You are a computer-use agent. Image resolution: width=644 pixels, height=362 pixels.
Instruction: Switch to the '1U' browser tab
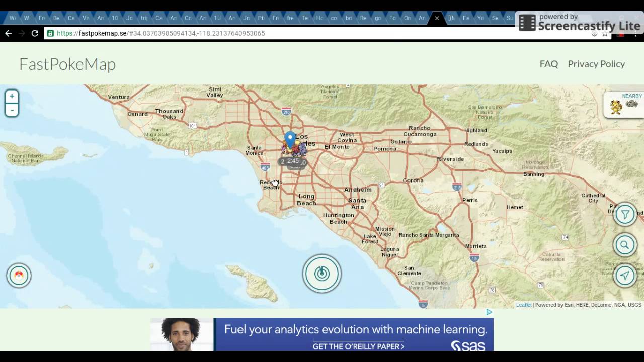click(x=217, y=18)
